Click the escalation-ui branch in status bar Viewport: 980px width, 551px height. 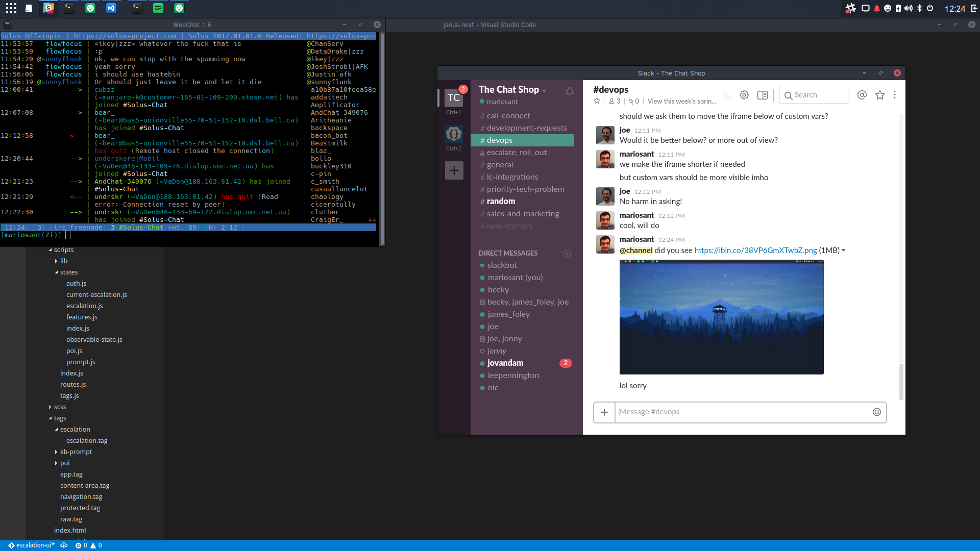click(31, 545)
